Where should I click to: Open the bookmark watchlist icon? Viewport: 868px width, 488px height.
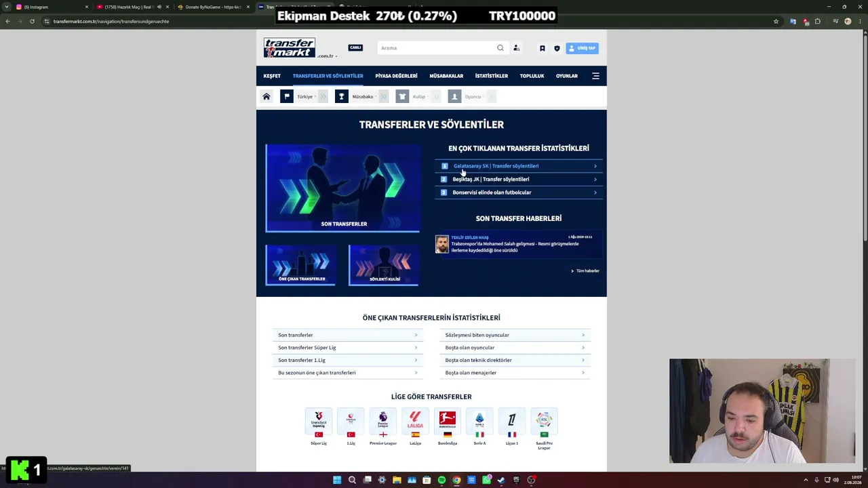coord(542,48)
